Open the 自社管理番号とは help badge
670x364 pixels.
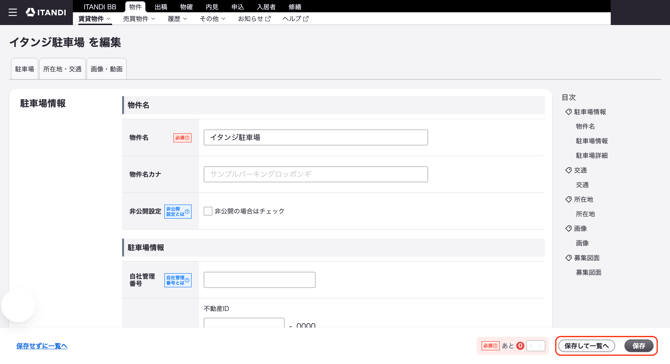coord(178,280)
